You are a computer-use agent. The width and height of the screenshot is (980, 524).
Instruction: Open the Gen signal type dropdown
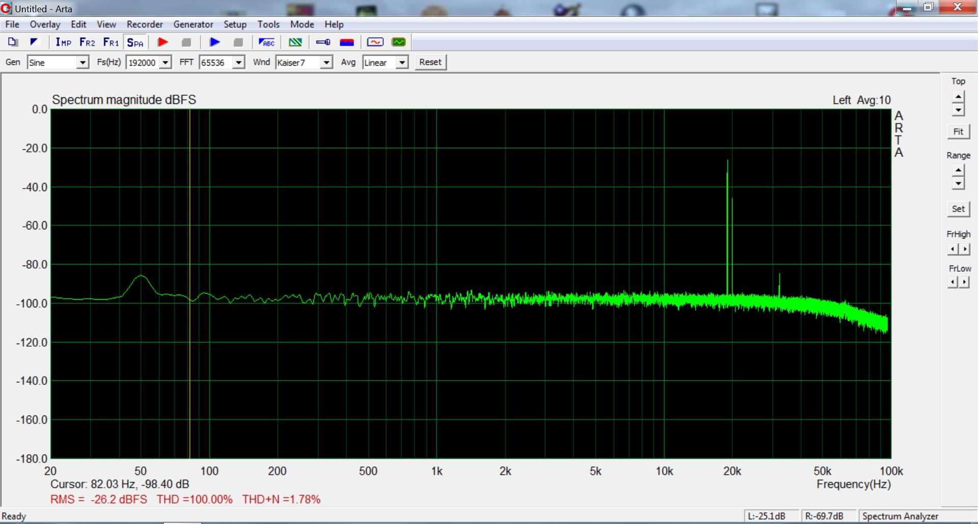coord(83,63)
